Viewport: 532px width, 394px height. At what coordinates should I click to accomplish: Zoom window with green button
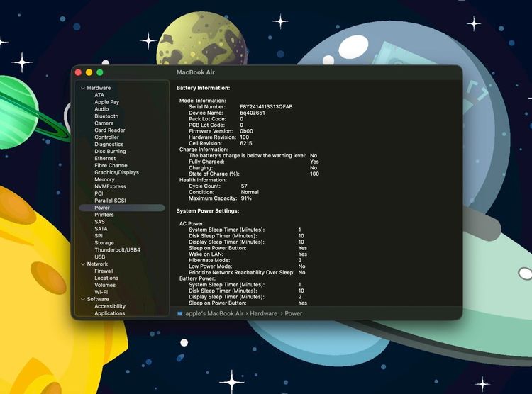tap(100, 72)
